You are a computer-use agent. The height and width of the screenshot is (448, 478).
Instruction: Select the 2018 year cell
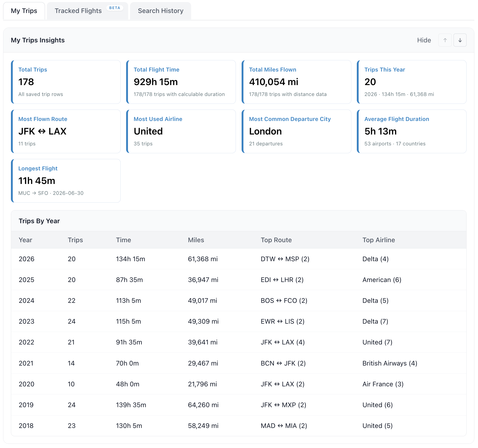point(26,426)
